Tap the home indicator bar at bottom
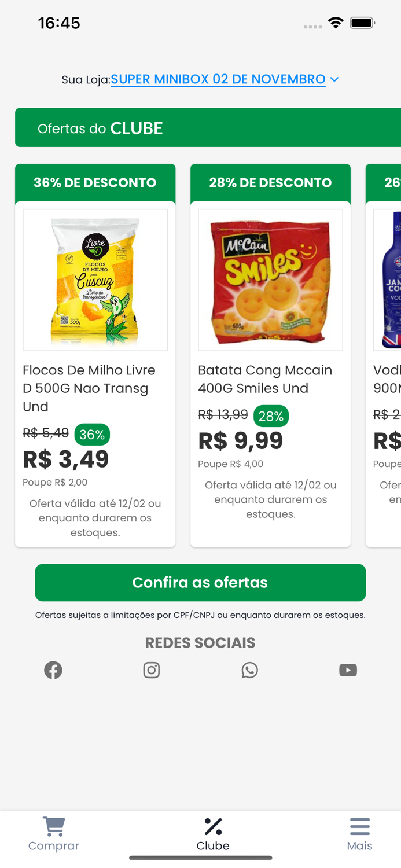 (200, 859)
